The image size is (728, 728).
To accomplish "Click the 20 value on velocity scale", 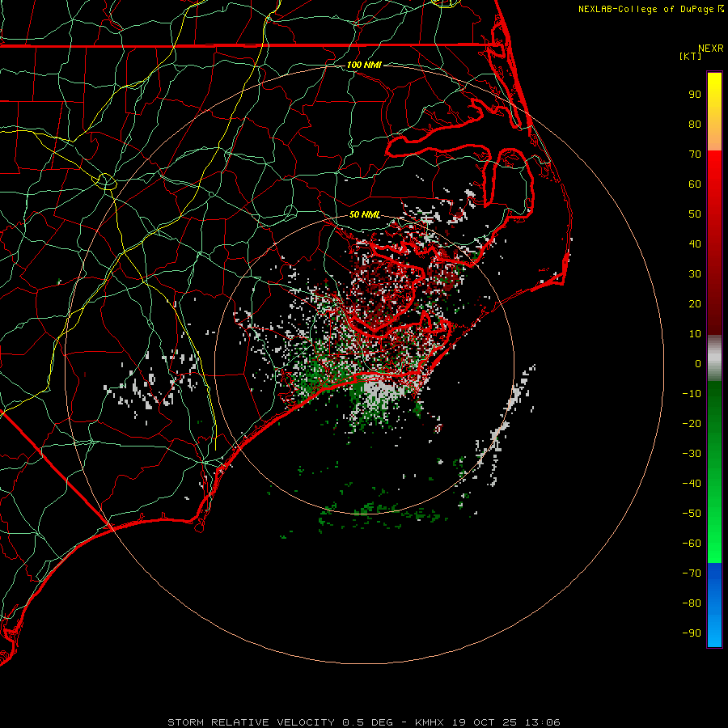I will coord(695,303).
